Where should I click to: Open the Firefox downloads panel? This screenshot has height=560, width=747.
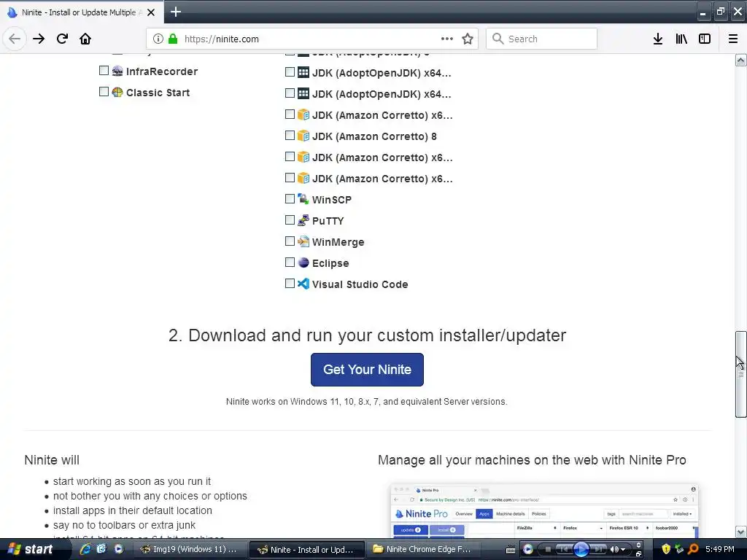coord(658,39)
